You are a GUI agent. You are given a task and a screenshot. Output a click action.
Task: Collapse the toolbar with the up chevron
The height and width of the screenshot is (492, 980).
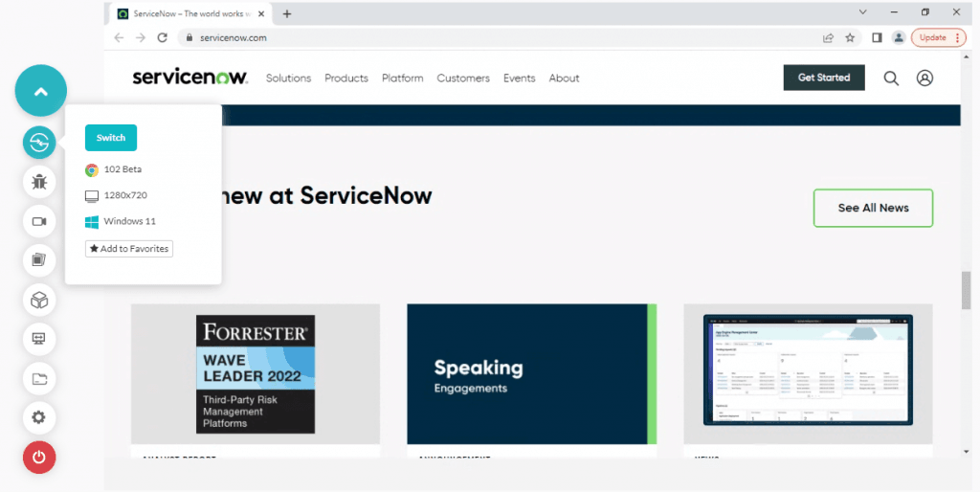click(x=40, y=91)
